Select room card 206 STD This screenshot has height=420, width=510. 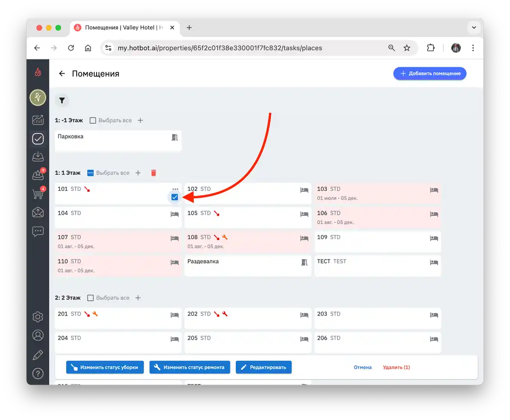(x=378, y=343)
